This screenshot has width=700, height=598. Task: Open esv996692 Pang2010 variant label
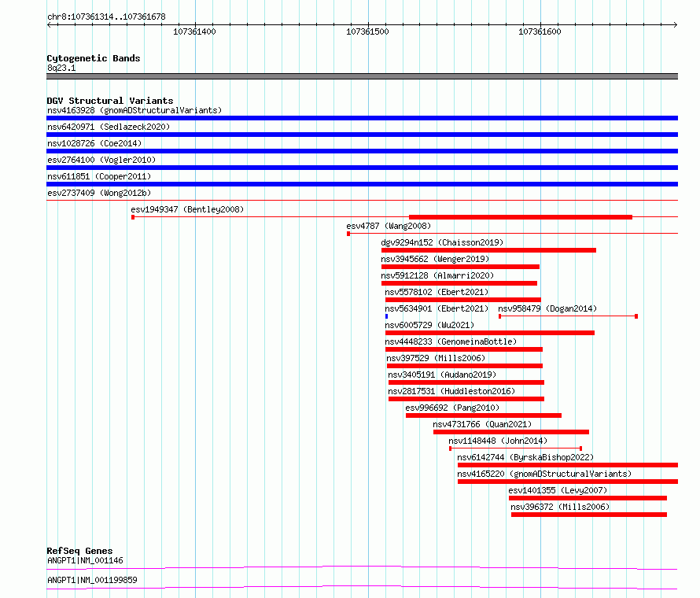[452, 408]
